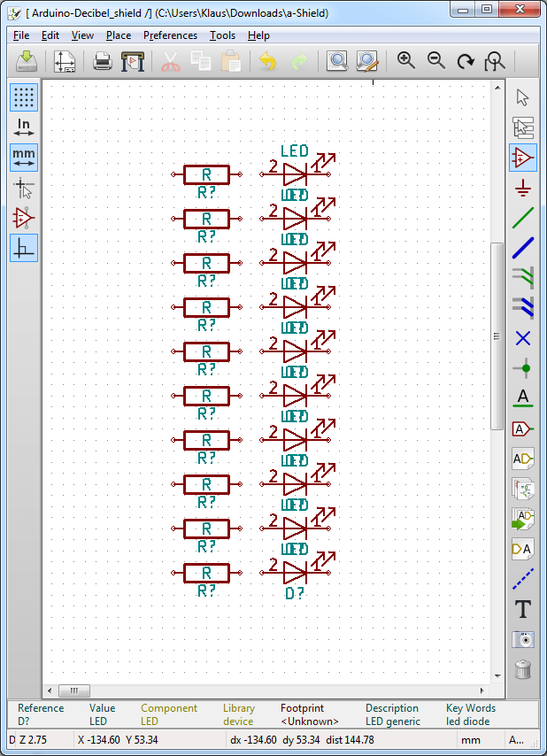Click the Redo green arrow
547x756 pixels.
299,61
